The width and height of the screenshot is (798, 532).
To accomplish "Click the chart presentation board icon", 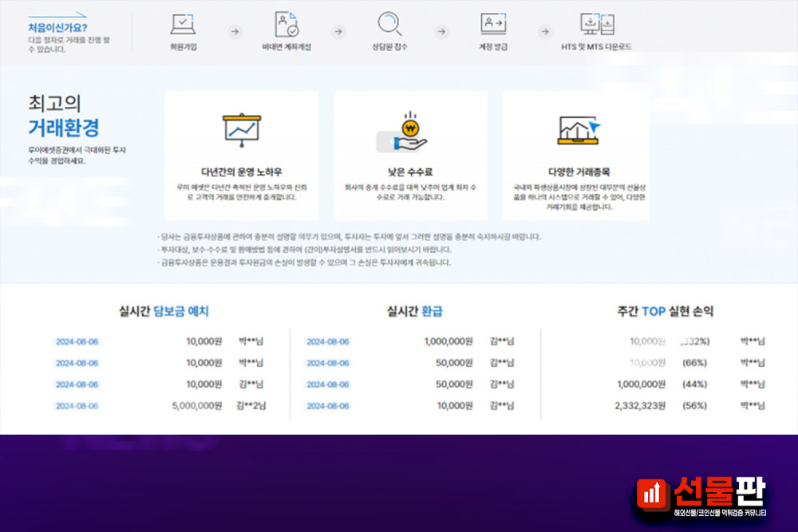I will pyautogui.click(x=241, y=131).
